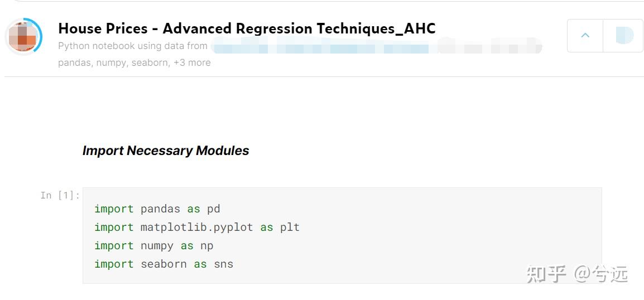Click the In [1] cell prompt
This screenshot has height=300, width=644.
click(x=60, y=195)
